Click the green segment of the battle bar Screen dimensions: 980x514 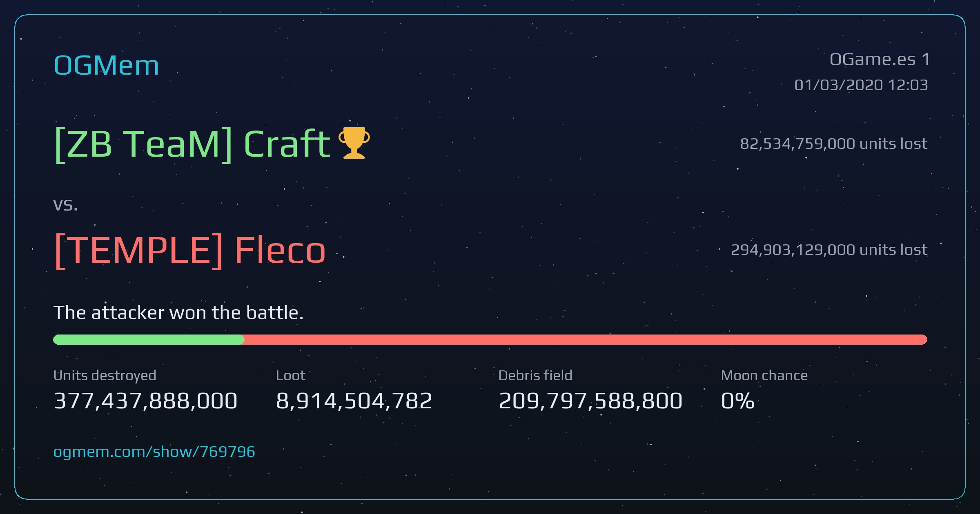click(149, 339)
